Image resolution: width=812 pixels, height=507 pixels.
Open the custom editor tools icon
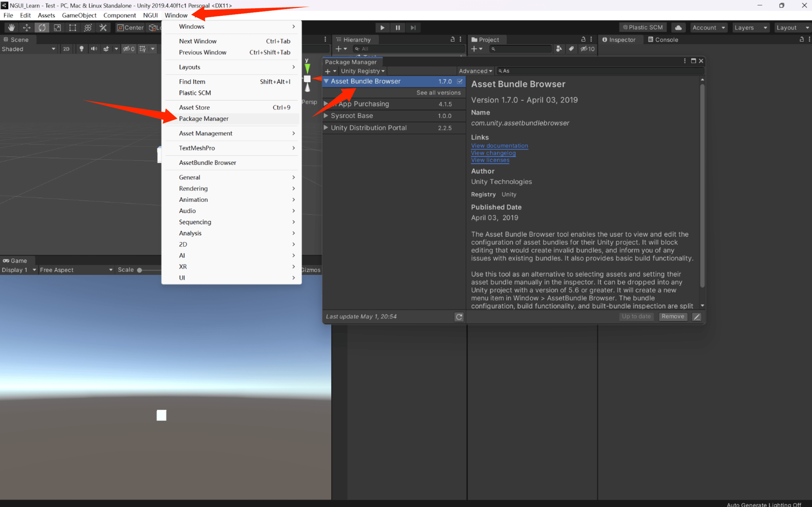(103, 27)
